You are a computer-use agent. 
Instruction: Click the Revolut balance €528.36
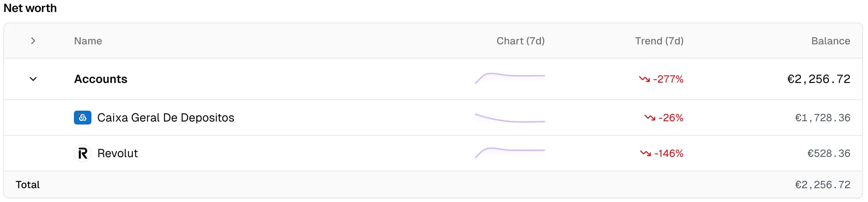(829, 153)
